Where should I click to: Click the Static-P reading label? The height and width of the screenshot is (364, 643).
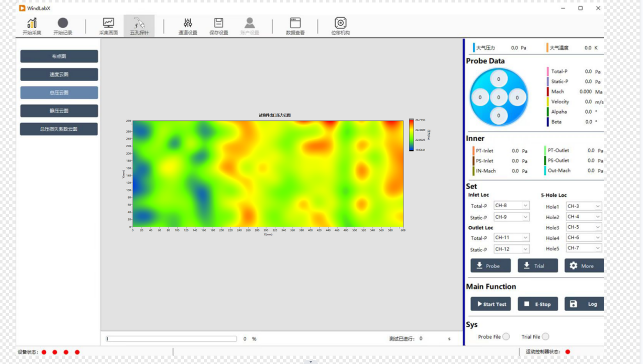559,81
